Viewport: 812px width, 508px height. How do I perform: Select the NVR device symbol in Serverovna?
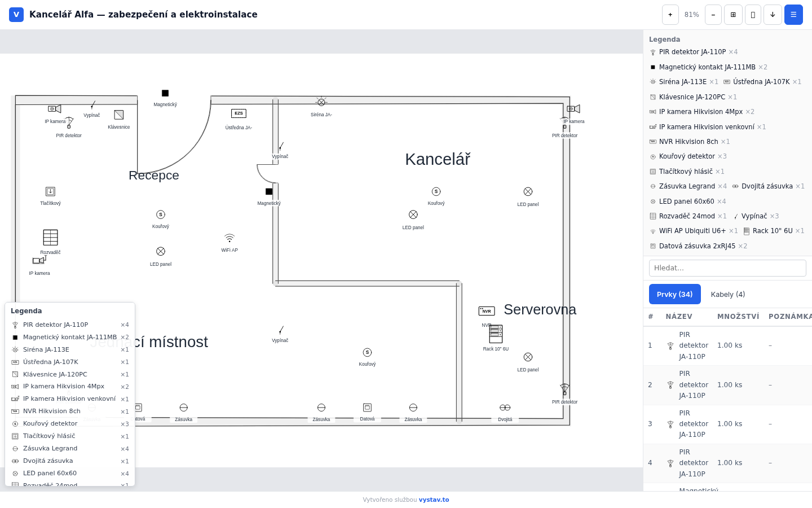tap(487, 311)
